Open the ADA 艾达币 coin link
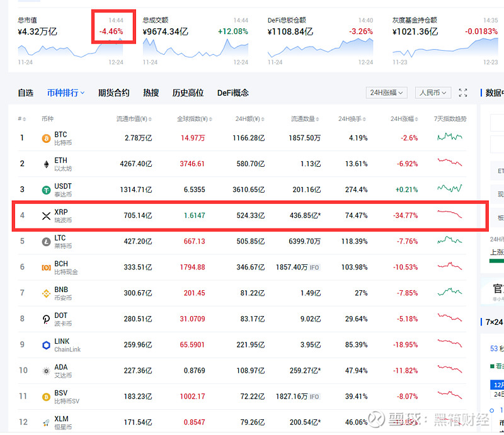 point(63,371)
